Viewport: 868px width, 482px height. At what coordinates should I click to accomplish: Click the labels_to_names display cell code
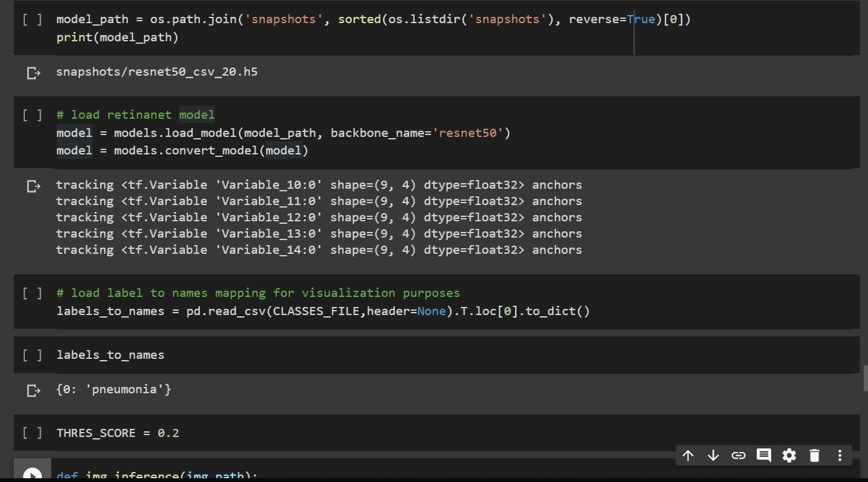(x=111, y=354)
